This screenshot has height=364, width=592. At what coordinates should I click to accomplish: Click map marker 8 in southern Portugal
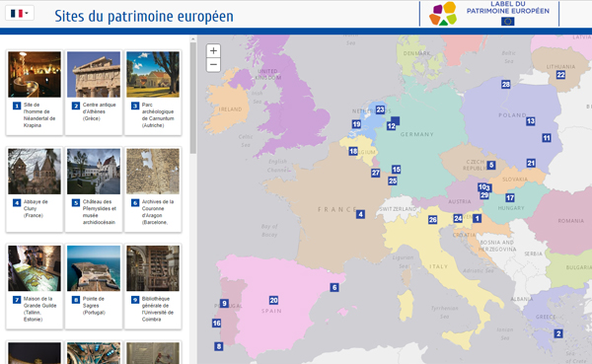click(219, 346)
